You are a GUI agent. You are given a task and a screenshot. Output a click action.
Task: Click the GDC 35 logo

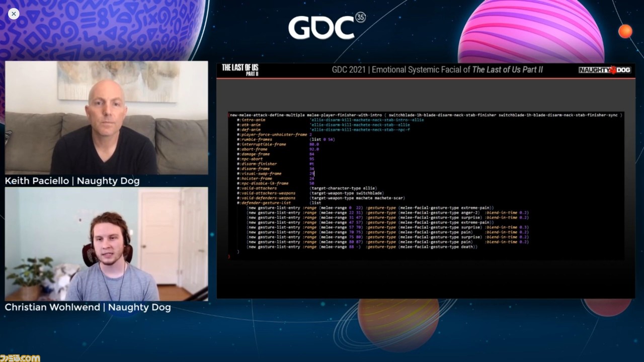(x=327, y=26)
